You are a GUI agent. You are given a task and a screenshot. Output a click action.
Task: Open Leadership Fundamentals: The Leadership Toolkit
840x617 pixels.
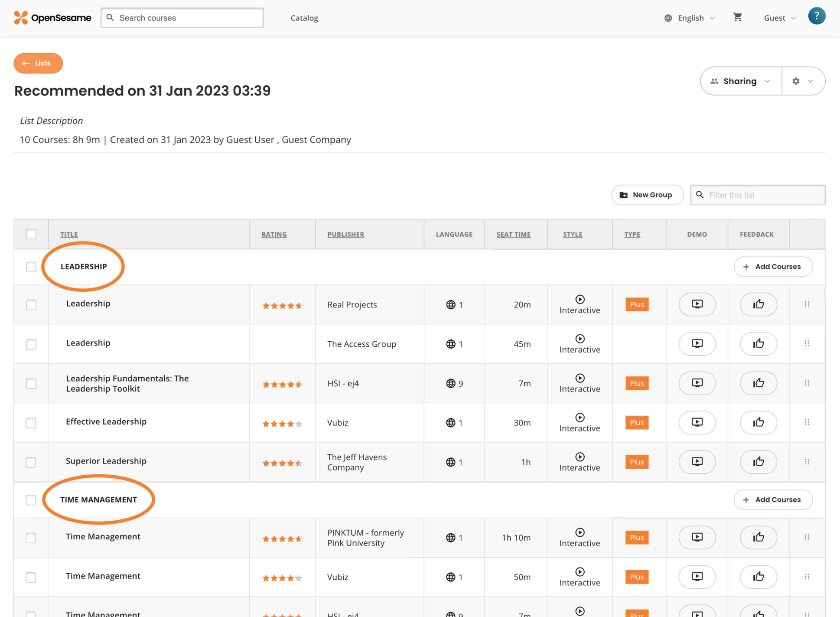(127, 383)
